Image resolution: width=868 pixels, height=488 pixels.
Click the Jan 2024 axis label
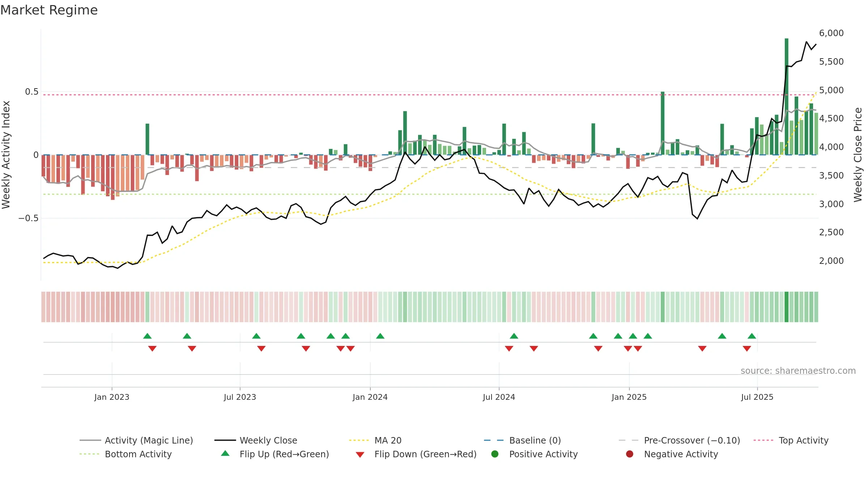click(370, 397)
